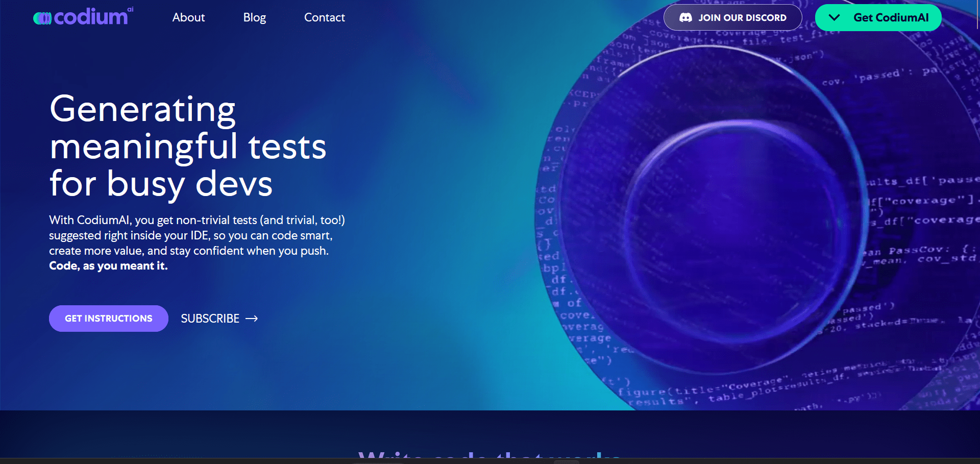980x464 pixels.
Task: Click the Discord icon in header
Action: [x=685, y=18]
